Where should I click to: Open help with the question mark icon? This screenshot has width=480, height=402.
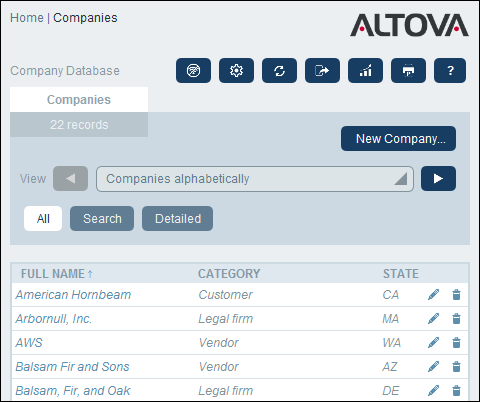[450, 70]
